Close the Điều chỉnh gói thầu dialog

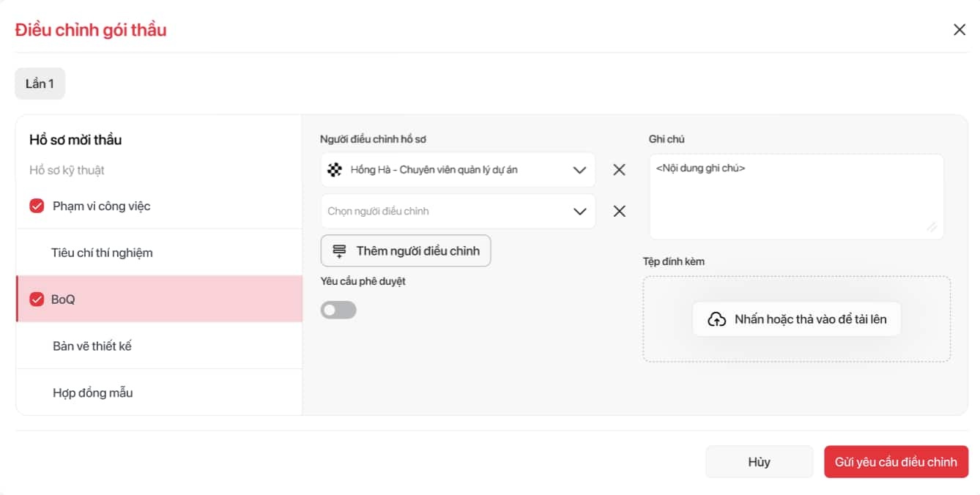coord(959,30)
